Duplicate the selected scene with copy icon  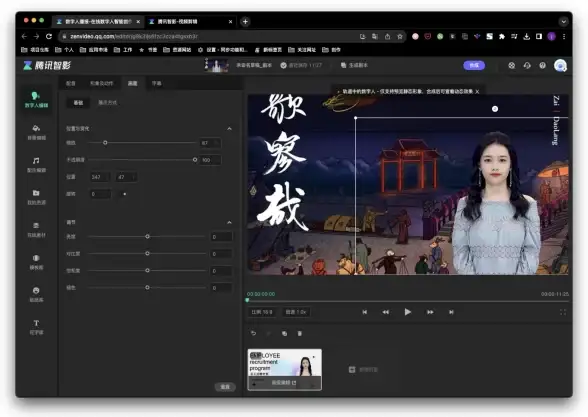(284, 333)
